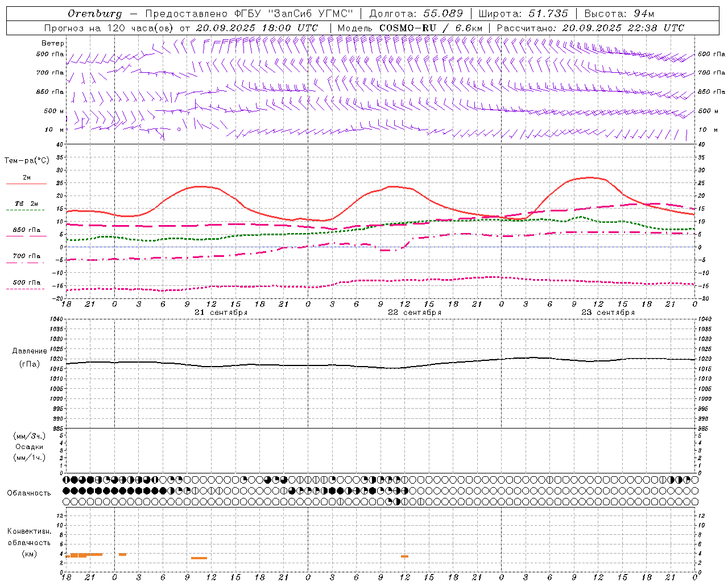This screenshot has width=728, height=582.
Task: Select the 'Широта: 51.735' value
Action: point(523,14)
